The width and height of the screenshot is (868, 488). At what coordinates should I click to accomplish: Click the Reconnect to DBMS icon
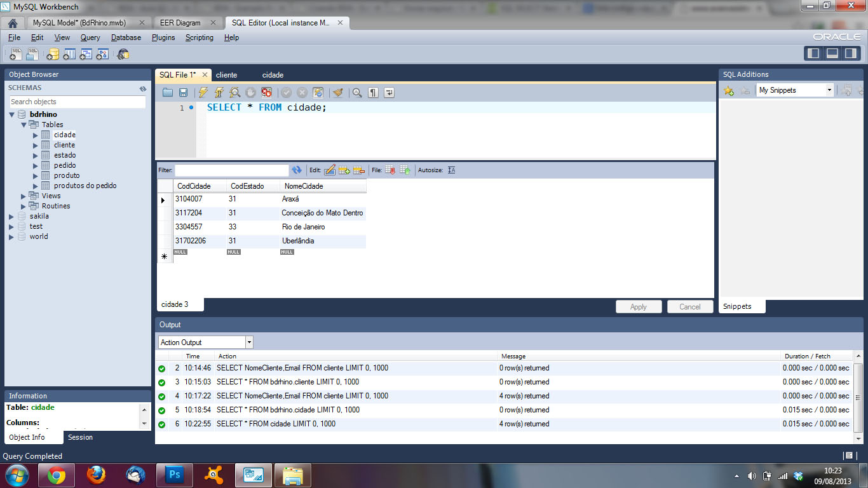point(123,55)
